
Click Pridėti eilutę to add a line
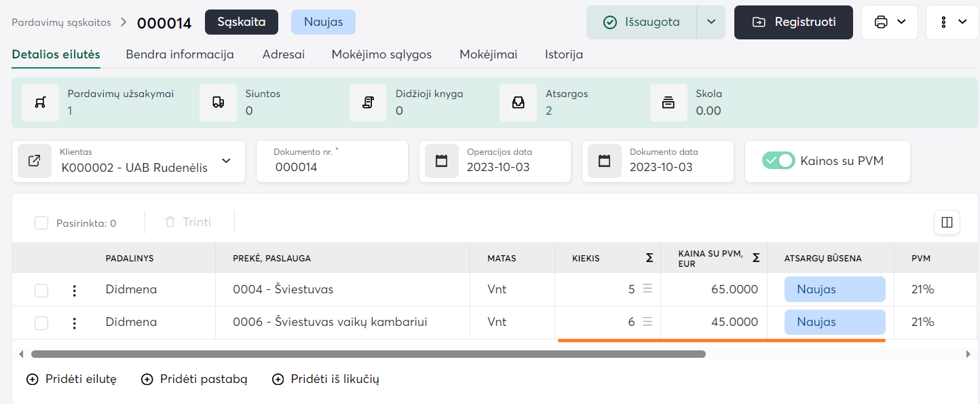click(x=72, y=380)
